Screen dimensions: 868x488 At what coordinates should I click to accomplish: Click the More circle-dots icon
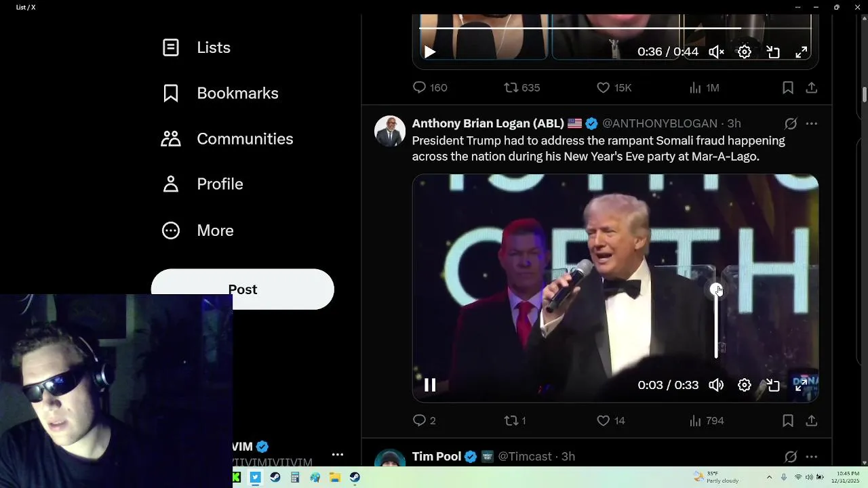(171, 230)
